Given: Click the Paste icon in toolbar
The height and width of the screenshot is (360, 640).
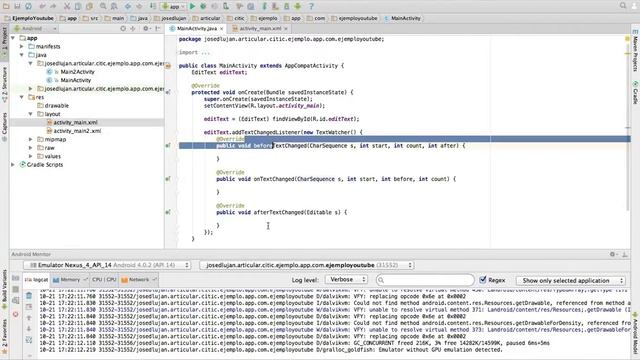Looking at the screenshot, I should tap(89, 6).
